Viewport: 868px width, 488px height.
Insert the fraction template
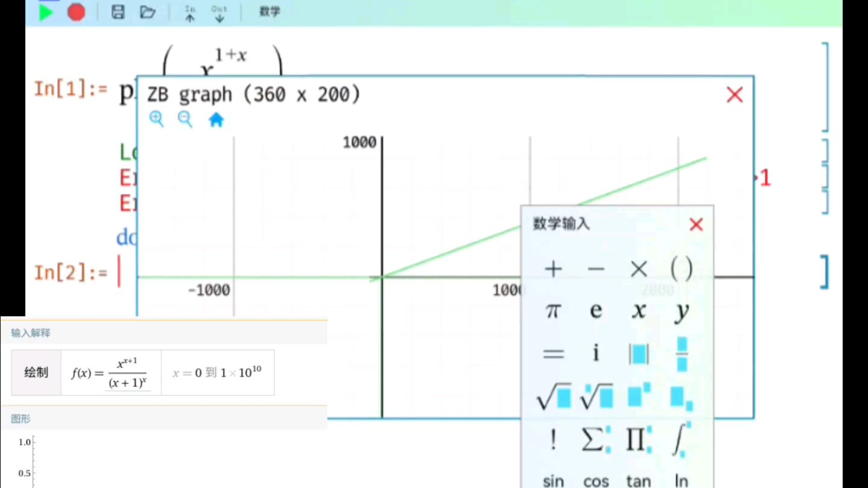(682, 354)
